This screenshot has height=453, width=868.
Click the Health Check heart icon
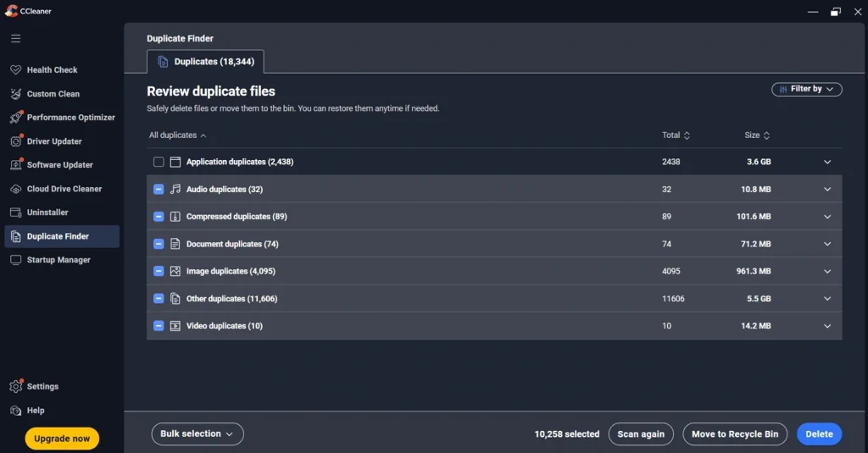click(x=15, y=69)
